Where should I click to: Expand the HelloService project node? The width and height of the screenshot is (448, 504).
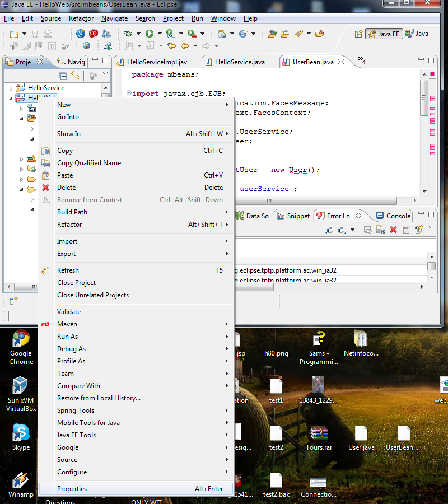point(11,88)
